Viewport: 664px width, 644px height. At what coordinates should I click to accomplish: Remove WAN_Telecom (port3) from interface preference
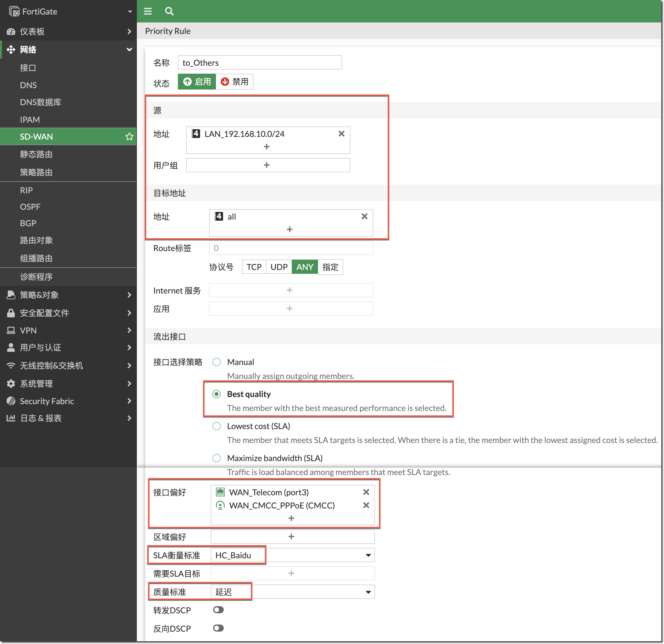tap(366, 492)
